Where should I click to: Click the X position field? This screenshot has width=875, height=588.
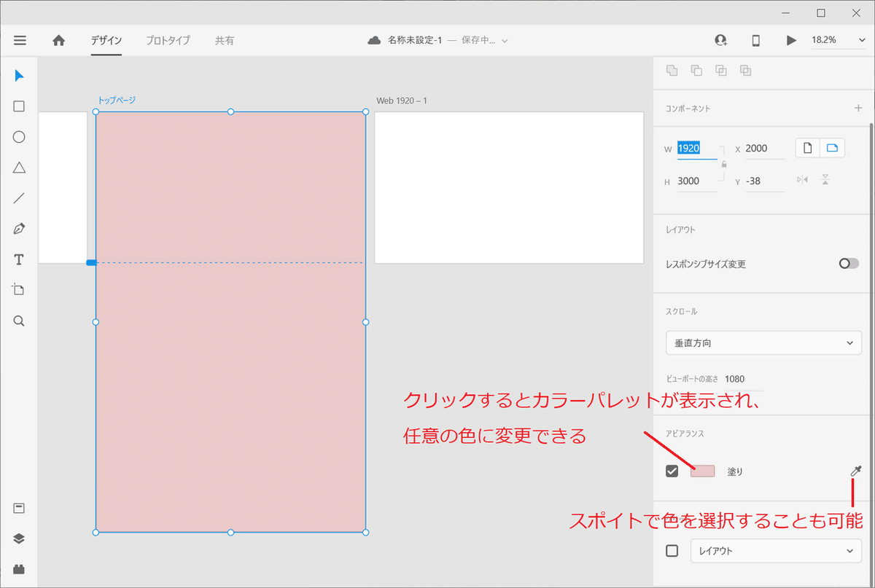(x=765, y=149)
